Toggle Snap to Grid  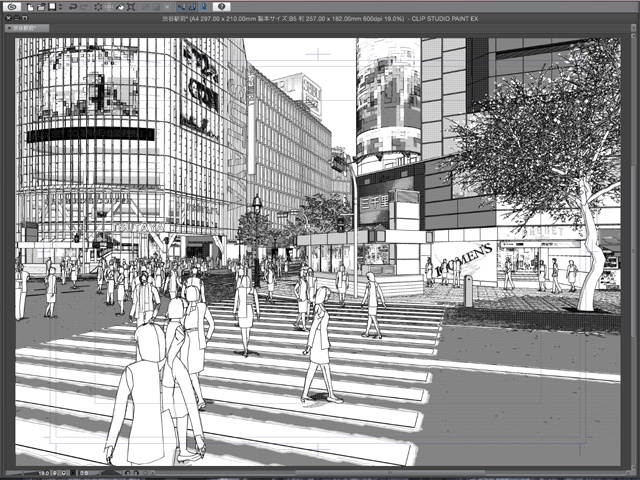point(204,7)
